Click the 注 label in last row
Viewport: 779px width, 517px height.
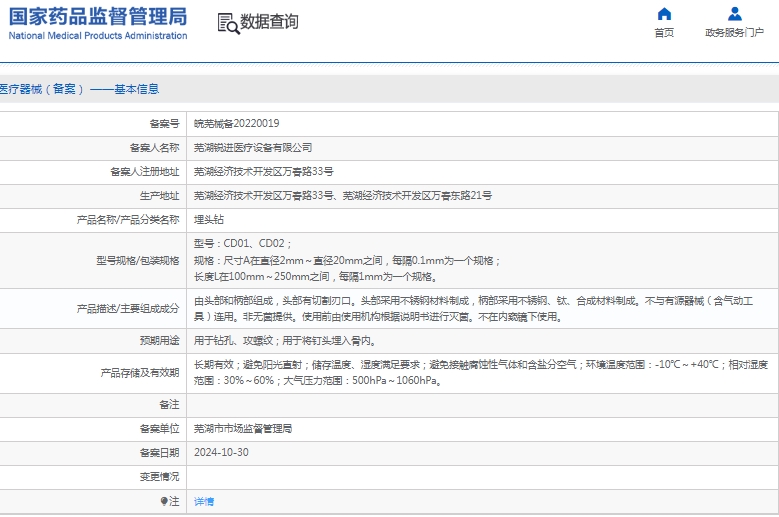(x=174, y=501)
